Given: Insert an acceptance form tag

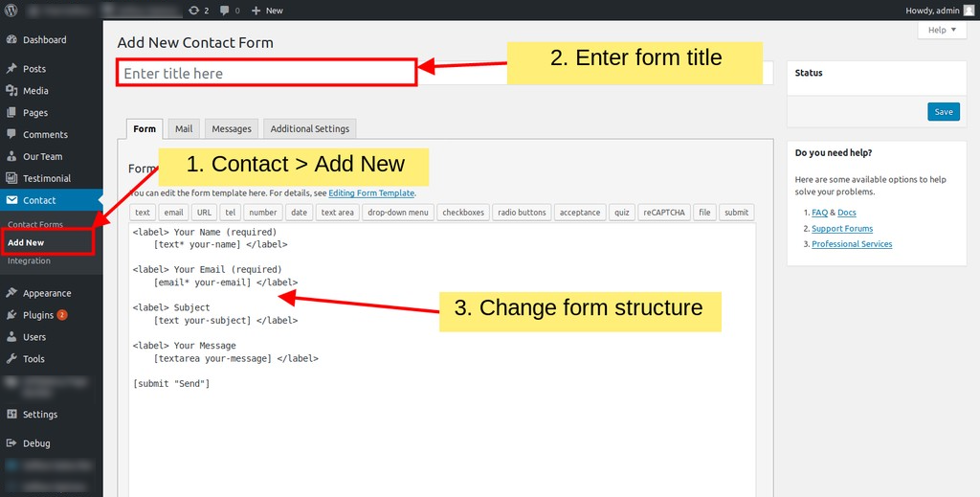Looking at the screenshot, I should [580, 213].
